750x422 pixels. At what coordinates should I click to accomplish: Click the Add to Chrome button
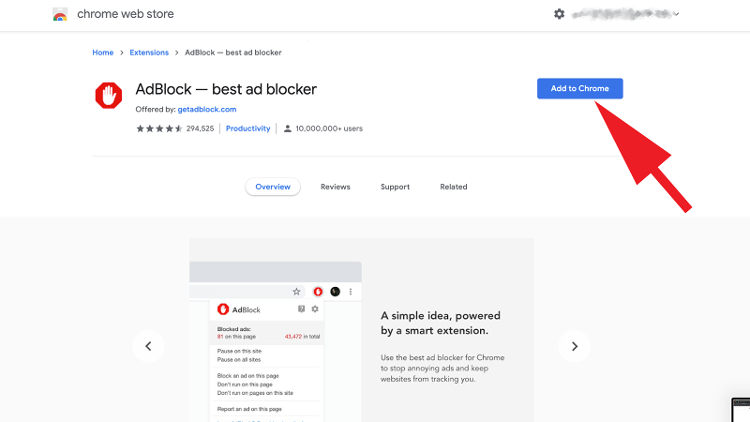click(580, 89)
